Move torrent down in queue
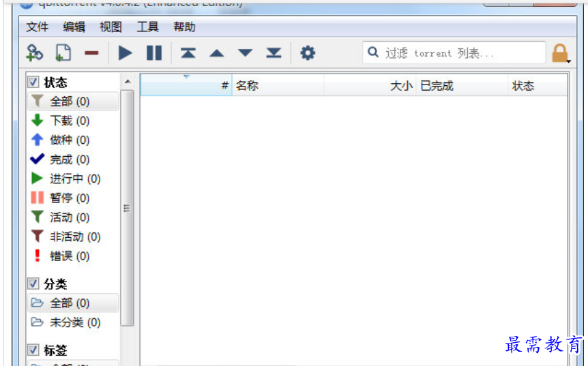 pyautogui.click(x=246, y=53)
